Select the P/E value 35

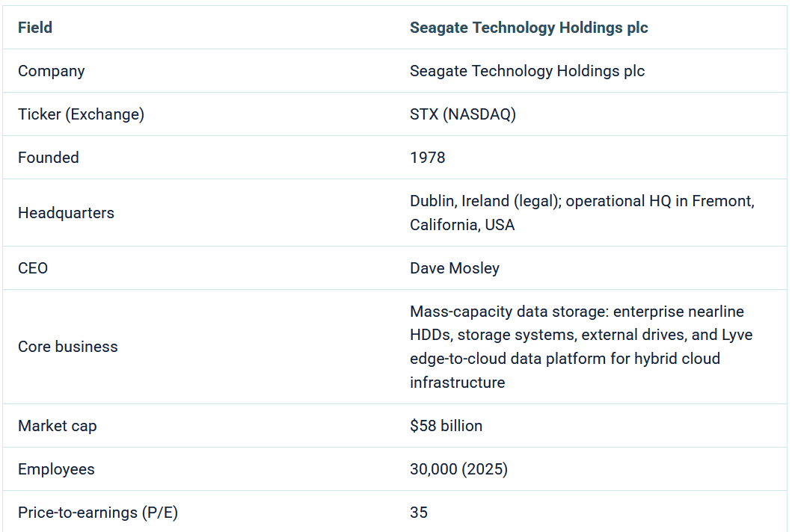(419, 513)
